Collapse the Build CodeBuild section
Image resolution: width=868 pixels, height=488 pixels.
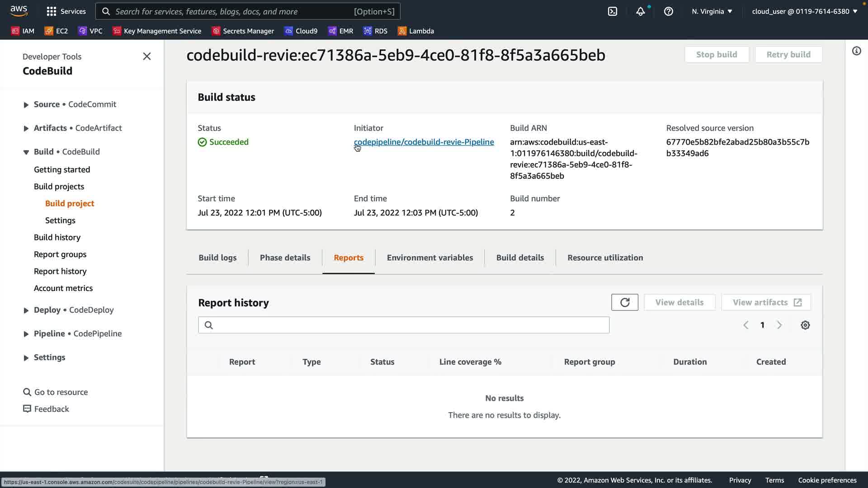(x=26, y=152)
